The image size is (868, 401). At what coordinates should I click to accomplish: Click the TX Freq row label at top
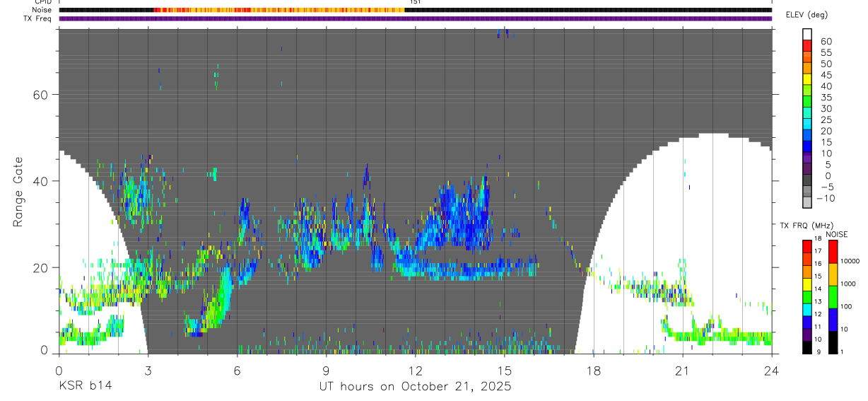click(37, 18)
